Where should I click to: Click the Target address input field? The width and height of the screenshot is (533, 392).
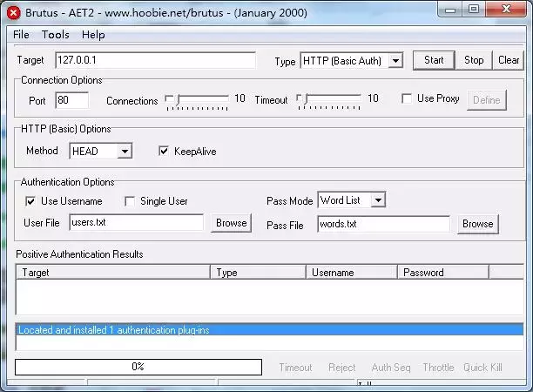[155, 60]
